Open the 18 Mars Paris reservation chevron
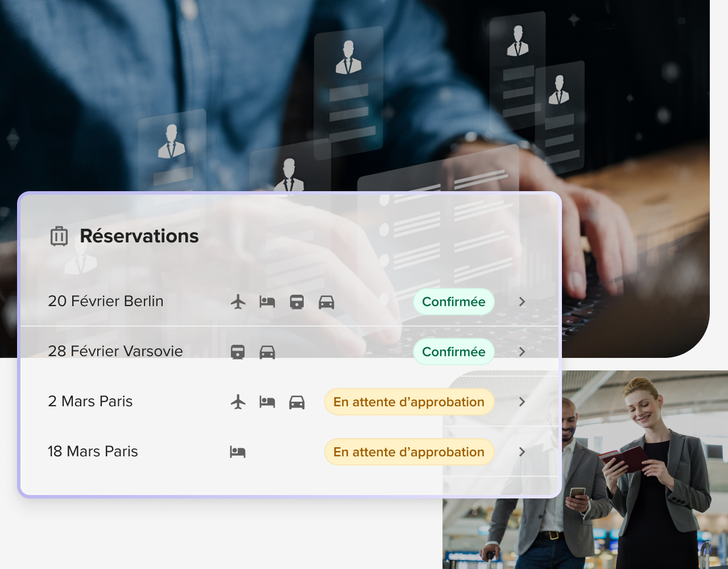 coord(522,452)
